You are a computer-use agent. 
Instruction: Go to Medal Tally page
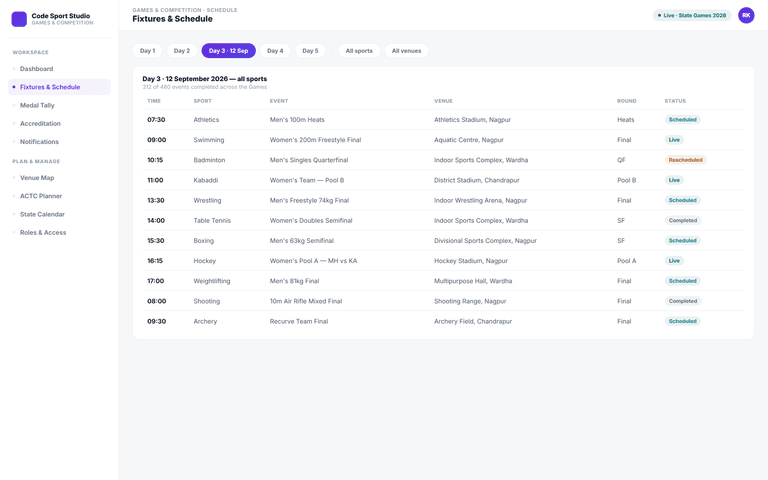tap(59, 105)
